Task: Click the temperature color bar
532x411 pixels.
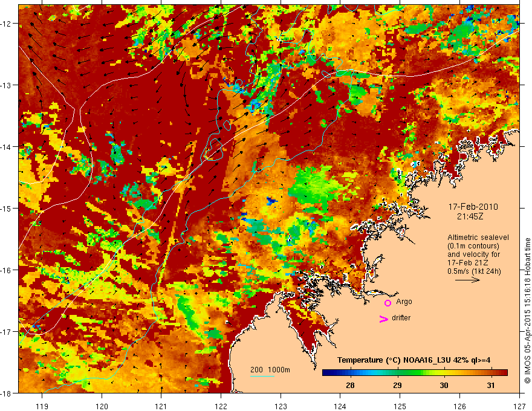Action: coord(415,372)
